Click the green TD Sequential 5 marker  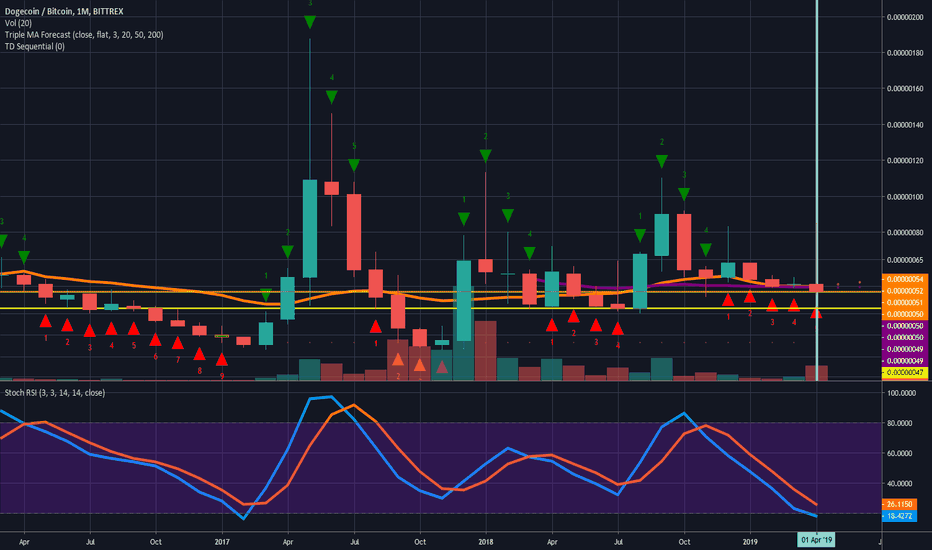354,165
